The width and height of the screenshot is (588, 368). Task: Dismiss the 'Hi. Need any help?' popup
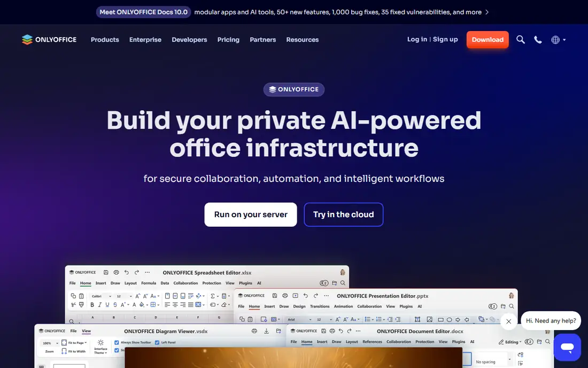pos(508,321)
